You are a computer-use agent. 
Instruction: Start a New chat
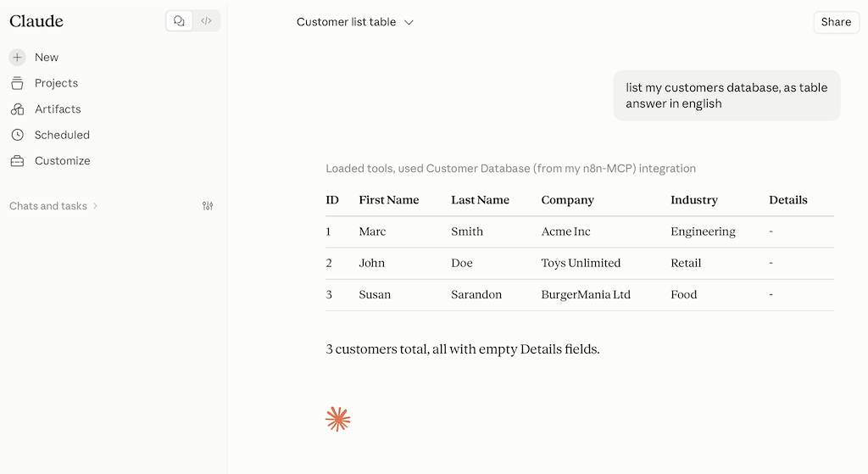pyautogui.click(x=47, y=57)
